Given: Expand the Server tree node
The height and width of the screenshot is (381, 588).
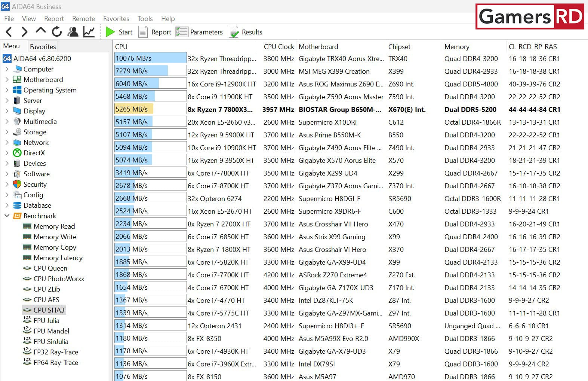Looking at the screenshot, I should coord(7,101).
